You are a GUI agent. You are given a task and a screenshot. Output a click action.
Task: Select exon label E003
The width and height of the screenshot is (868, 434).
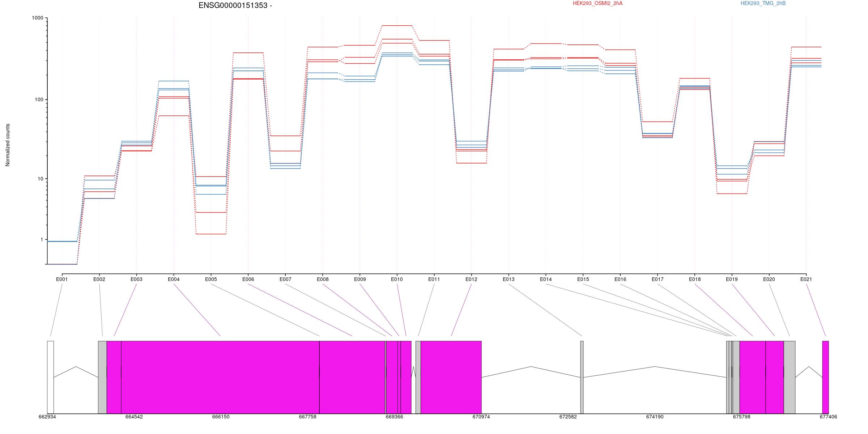[x=136, y=279]
